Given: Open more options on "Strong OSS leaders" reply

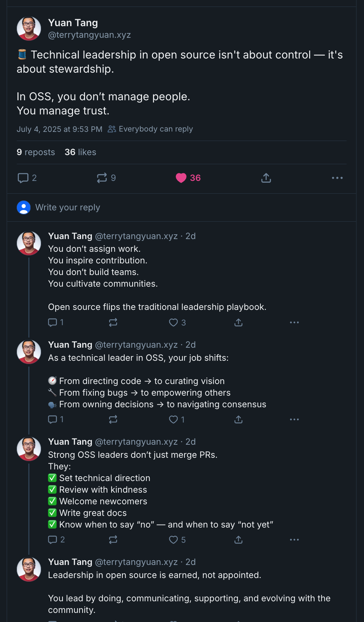Looking at the screenshot, I should pos(294,540).
